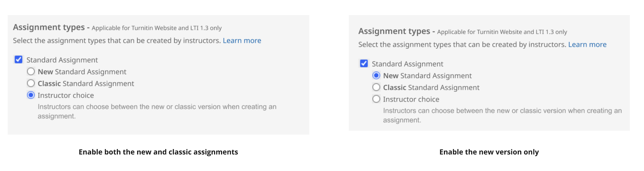Select the unselected New Standard Assignment radio
The image size is (644, 171).
coord(31,72)
